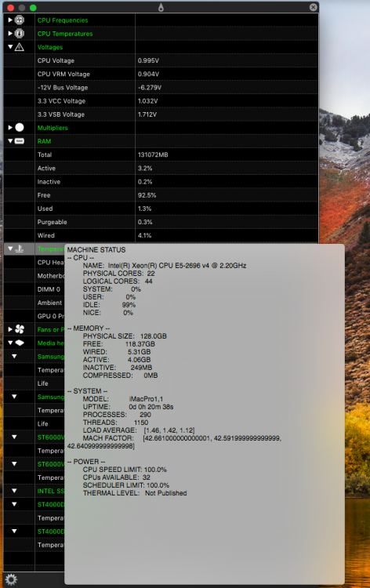This screenshot has width=370, height=588.
Task: Click the UPTIME line in popup
Action: [129, 407]
